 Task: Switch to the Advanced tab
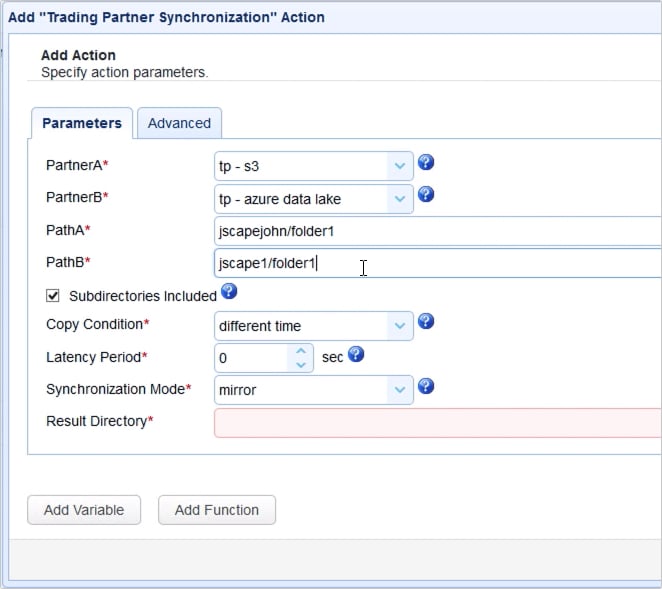(179, 123)
